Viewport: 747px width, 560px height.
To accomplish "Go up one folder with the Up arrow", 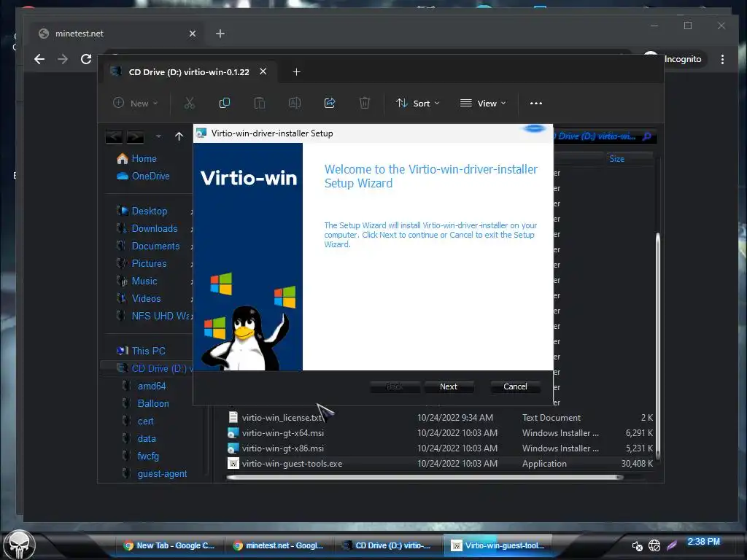I will [179, 136].
